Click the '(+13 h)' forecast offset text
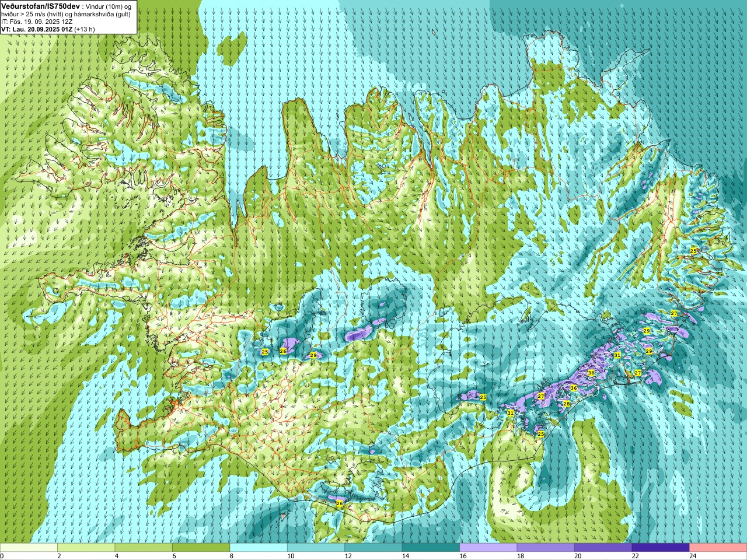 (85, 29)
